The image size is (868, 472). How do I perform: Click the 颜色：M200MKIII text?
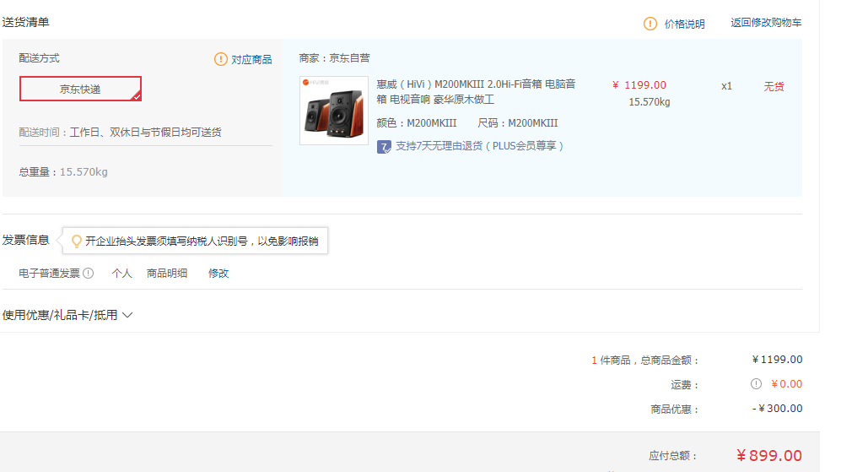tap(417, 123)
